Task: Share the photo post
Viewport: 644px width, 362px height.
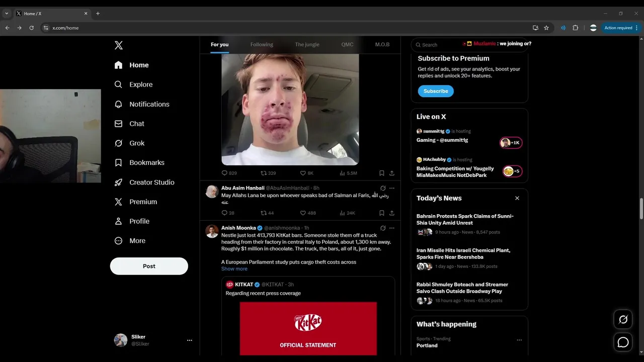Action: coord(392,173)
